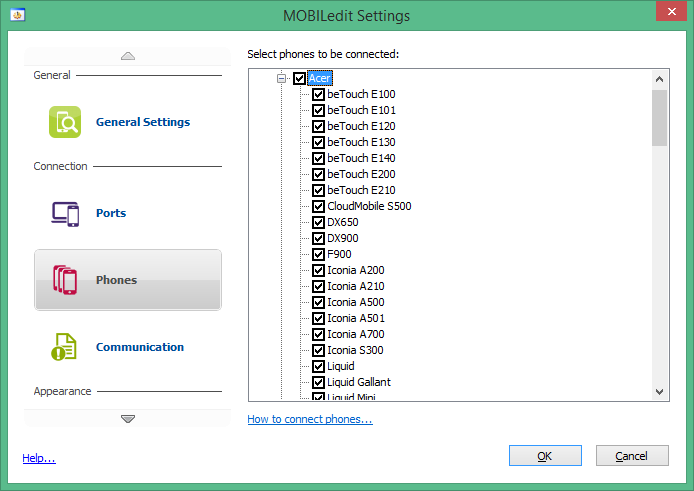Select the Iconia A700 row text
Viewport: 694px width, 491px height.
pyautogui.click(x=356, y=334)
